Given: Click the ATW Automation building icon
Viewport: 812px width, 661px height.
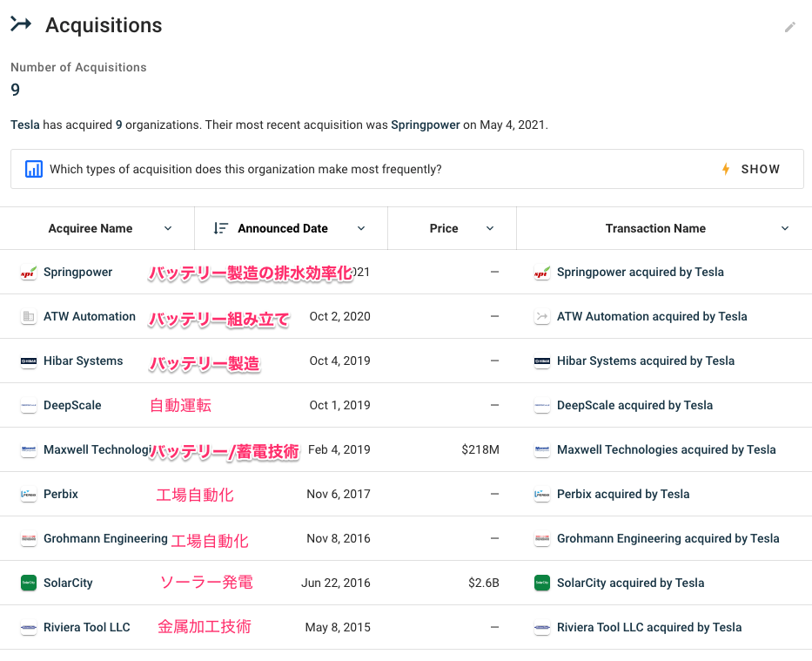Looking at the screenshot, I should (x=28, y=317).
